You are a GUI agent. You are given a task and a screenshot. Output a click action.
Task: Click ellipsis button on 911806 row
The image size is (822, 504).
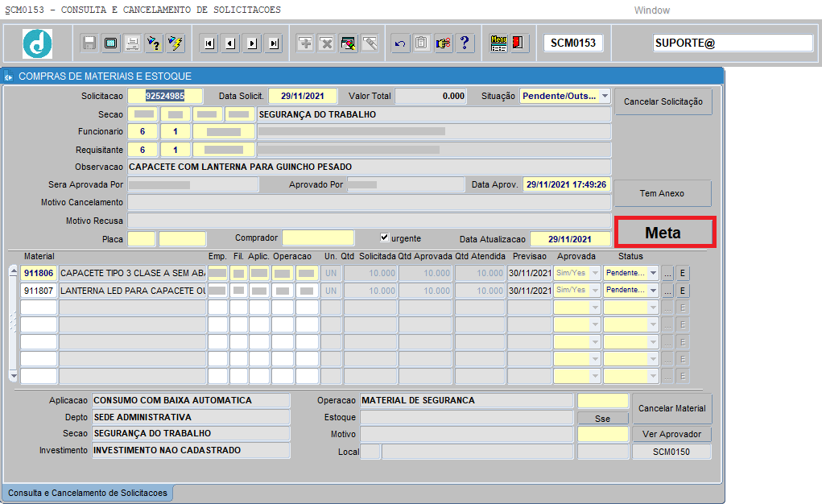point(667,273)
